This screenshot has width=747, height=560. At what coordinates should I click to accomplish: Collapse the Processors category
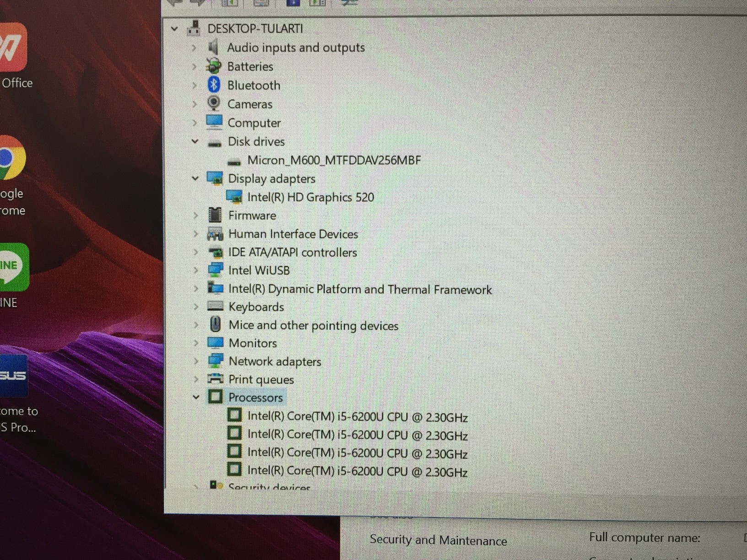pos(196,397)
